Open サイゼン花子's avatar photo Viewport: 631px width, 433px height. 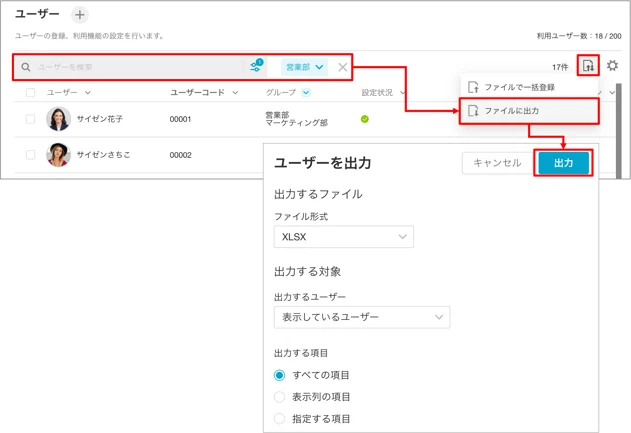pyautogui.click(x=58, y=119)
